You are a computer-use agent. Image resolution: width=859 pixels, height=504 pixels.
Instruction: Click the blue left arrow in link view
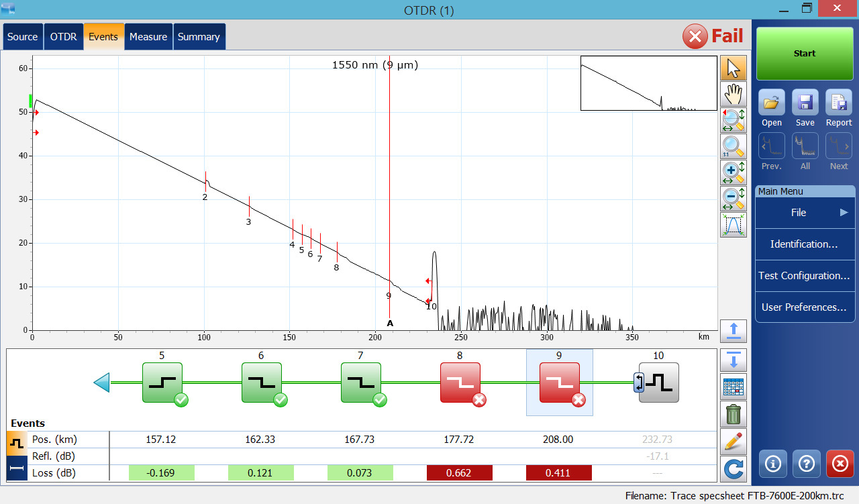[x=101, y=383]
